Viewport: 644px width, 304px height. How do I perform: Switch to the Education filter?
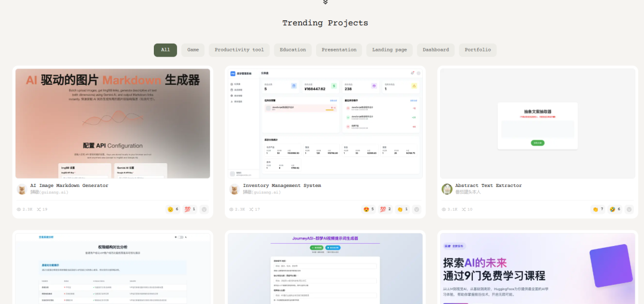293,50
